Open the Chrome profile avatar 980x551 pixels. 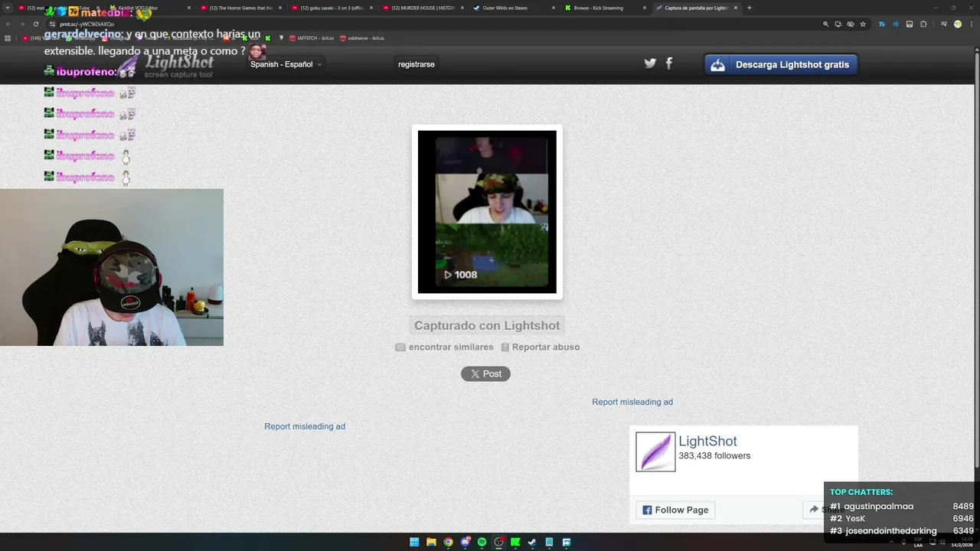(x=957, y=24)
